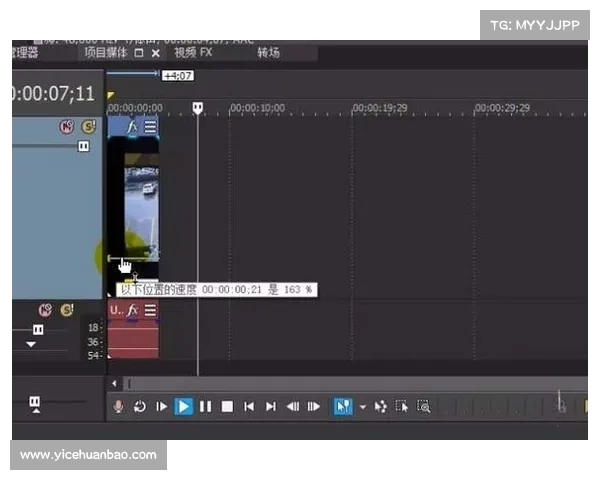Open audio event hamburger menu
This screenshot has height=480, width=600.
pos(150,310)
